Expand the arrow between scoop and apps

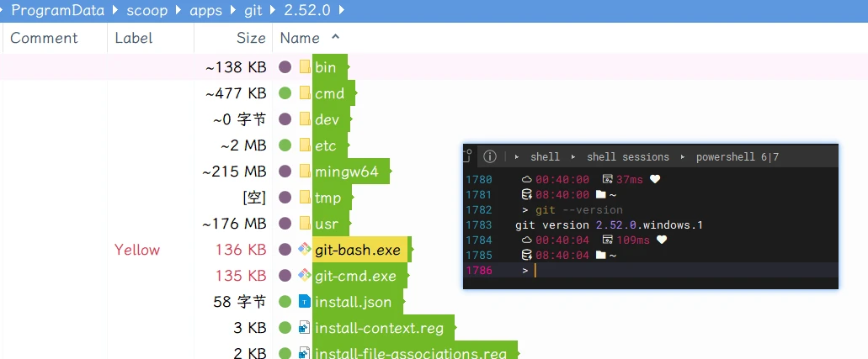coord(178,11)
